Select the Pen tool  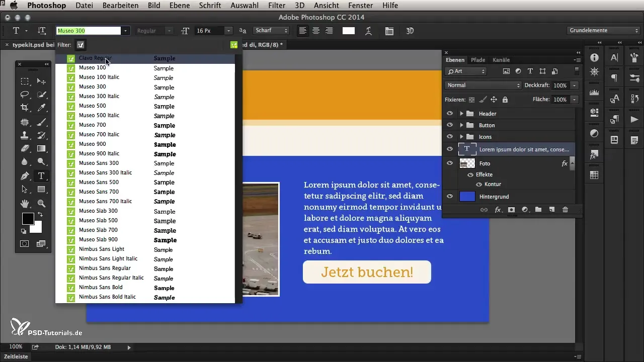click(x=24, y=176)
